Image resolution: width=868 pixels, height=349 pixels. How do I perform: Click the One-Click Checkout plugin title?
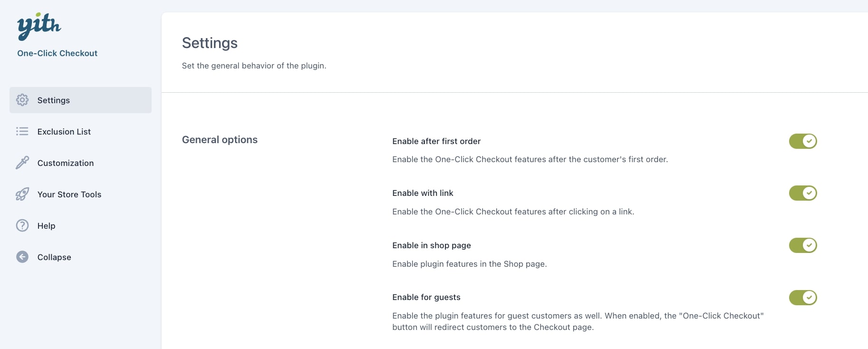(57, 53)
